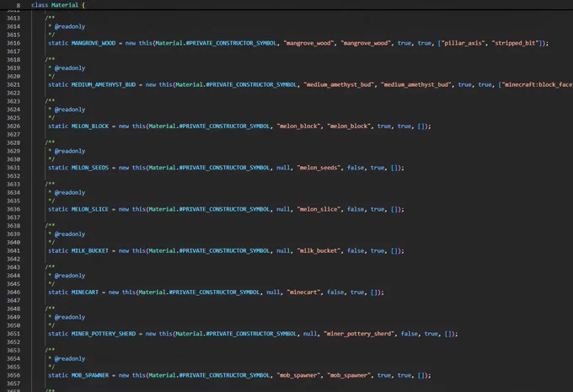The image size is (573, 392).
Task: Click the "pillar_axis" string on the MANGROVE_WOOD line
Action: tap(463, 43)
